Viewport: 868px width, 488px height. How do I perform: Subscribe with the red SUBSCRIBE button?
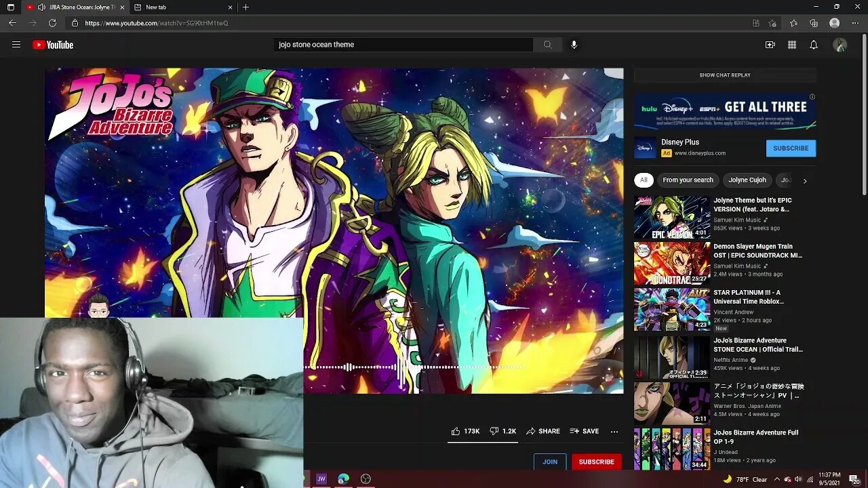pos(597,462)
